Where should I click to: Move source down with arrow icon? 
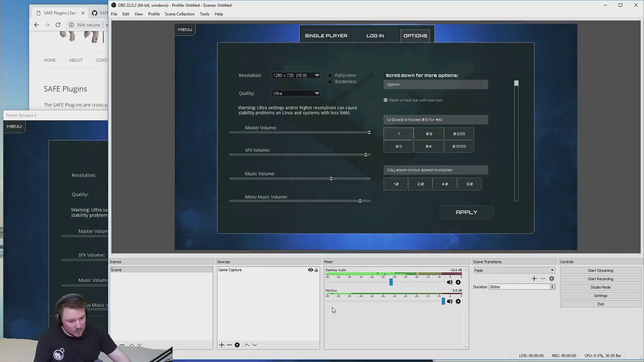click(x=255, y=345)
